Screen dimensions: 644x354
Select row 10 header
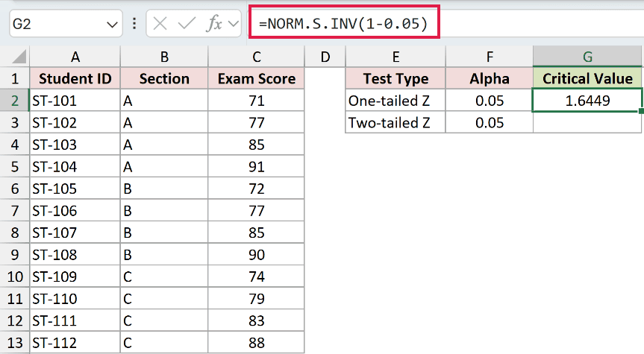tap(15, 276)
